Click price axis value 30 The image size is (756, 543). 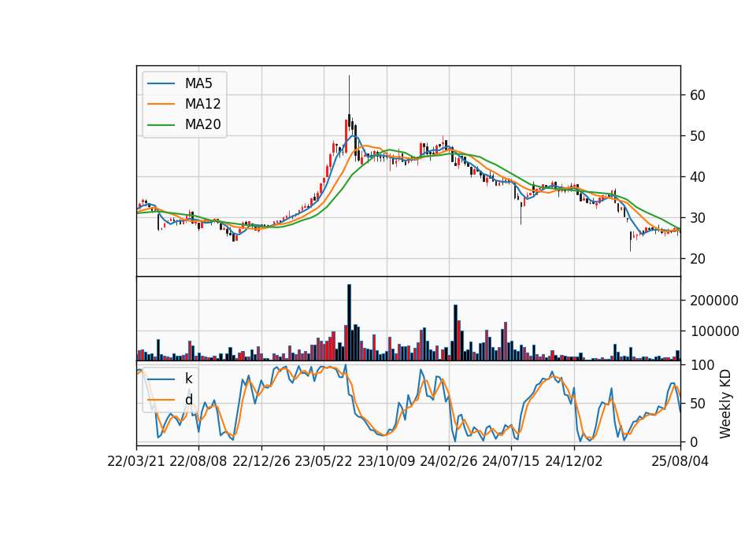click(697, 218)
